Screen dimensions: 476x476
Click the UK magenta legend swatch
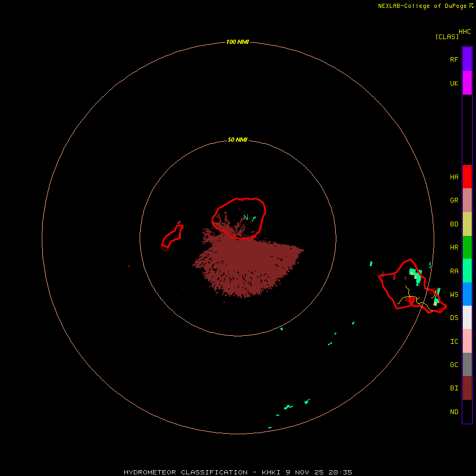click(467, 83)
